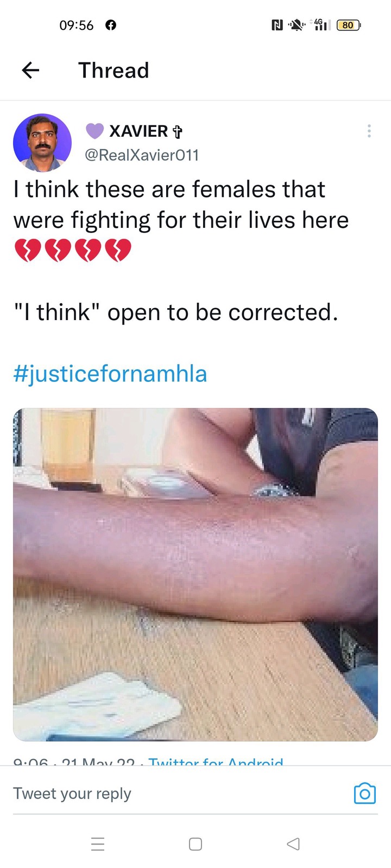Tap the NFC status bar icon
Viewport: 391px width, 868px height.
pyautogui.click(x=277, y=25)
